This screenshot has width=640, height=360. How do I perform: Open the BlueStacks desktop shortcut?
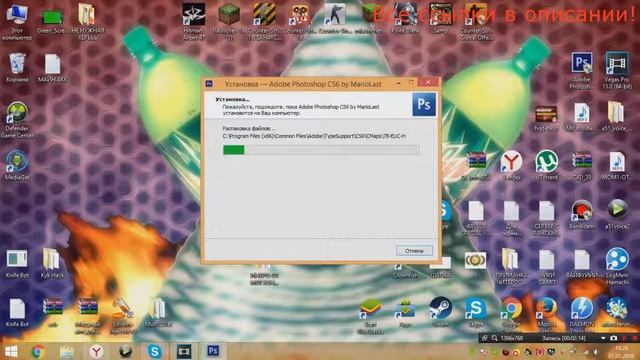click(x=370, y=316)
